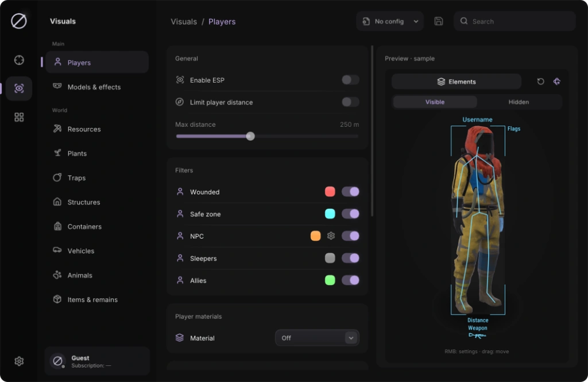Turn off the Wounded filter toggle
The image size is (588, 382).
click(x=350, y=192)
